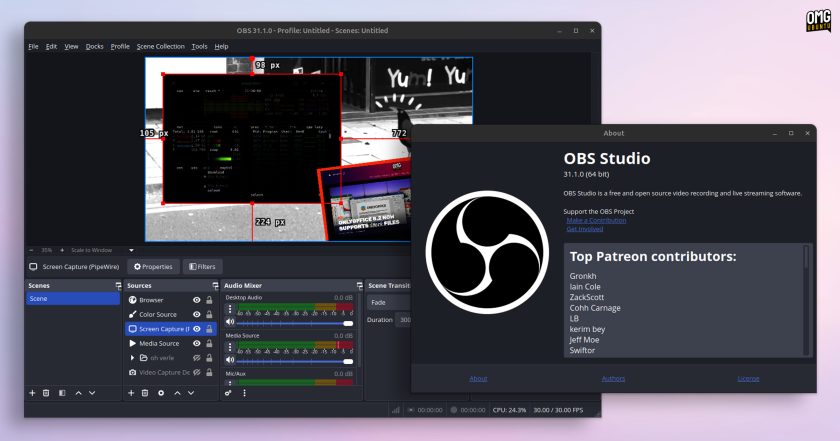Image resolution: width=840 pixels, height=441 pixels.
Task: Toggle the lock on the Color Source
Action: [209, 315]
